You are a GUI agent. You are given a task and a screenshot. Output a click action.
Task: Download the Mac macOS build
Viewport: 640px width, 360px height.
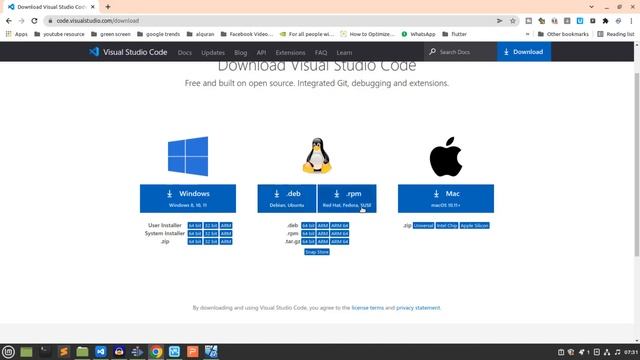point(446,198)
